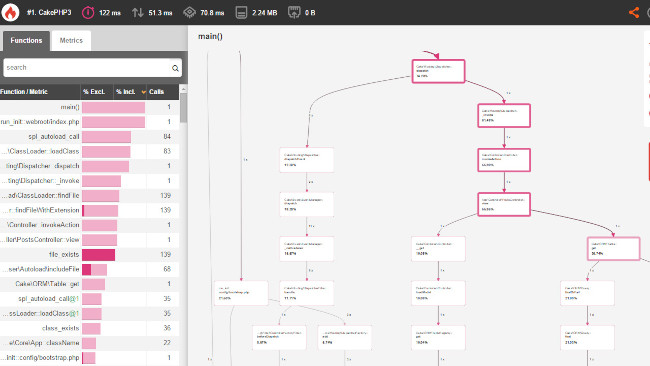
Task: Select the Dispatcher::dispatch row
Action: coord(90,166)
